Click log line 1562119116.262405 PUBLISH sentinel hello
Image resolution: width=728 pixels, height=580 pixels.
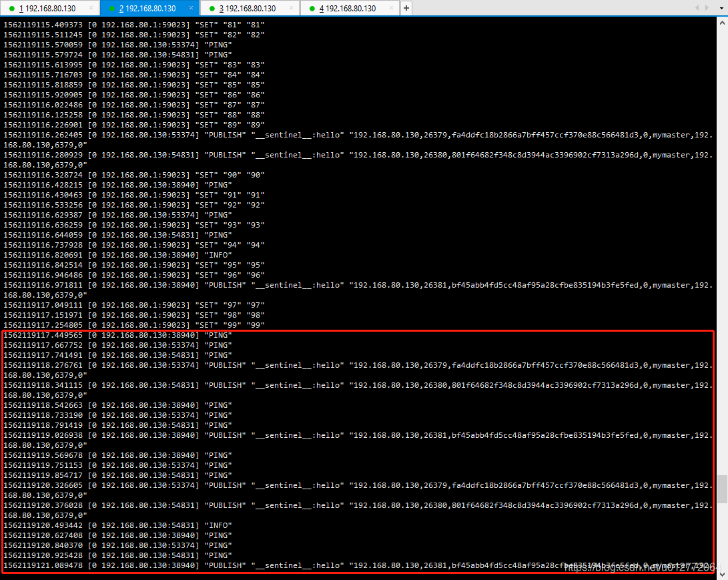(358, 139)
